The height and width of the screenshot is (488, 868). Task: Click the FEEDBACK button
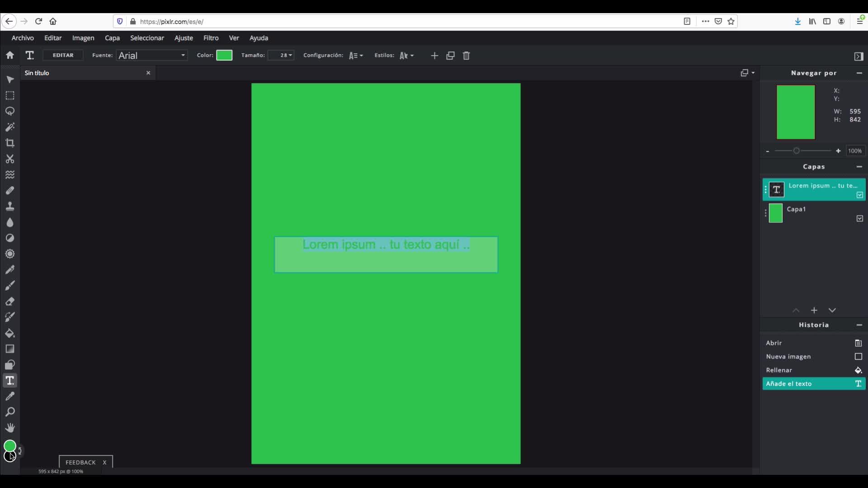click(80, 462)
